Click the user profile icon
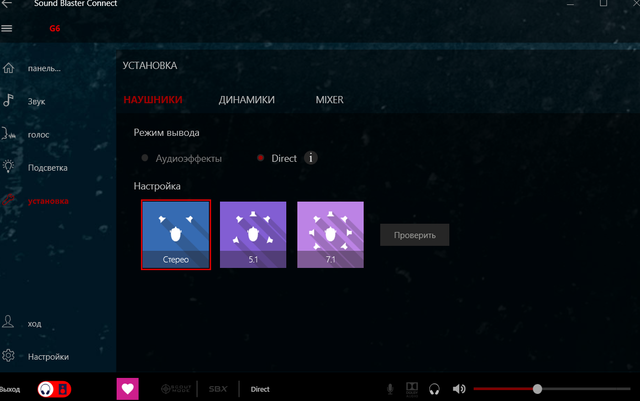Screen dimensions: 640x401 (x=8, y=322)
